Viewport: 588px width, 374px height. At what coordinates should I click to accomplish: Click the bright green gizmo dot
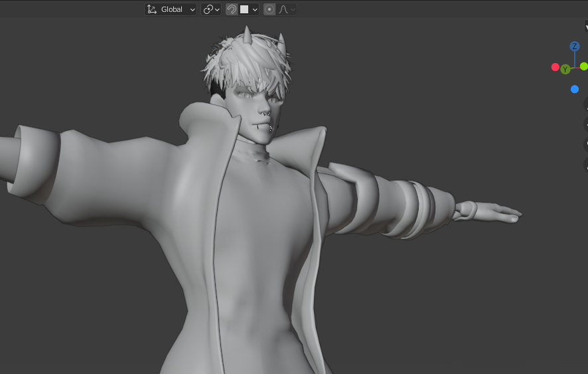[x=584, y=66]
